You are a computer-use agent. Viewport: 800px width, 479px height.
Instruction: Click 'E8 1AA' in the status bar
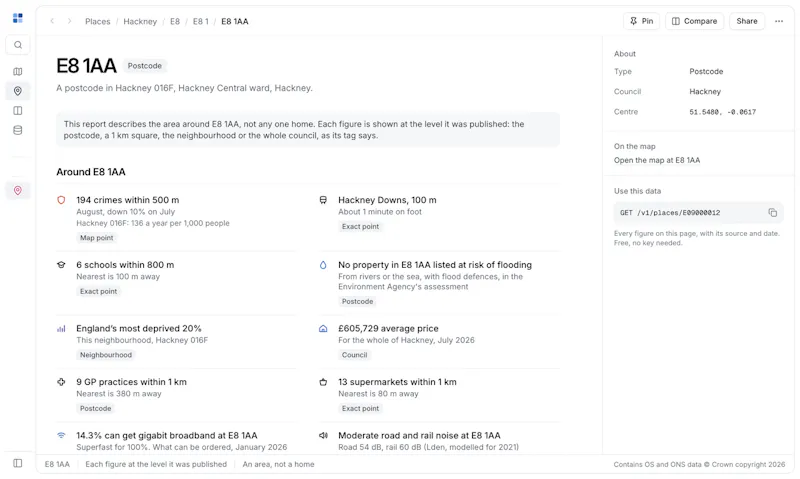click(57, 464)
